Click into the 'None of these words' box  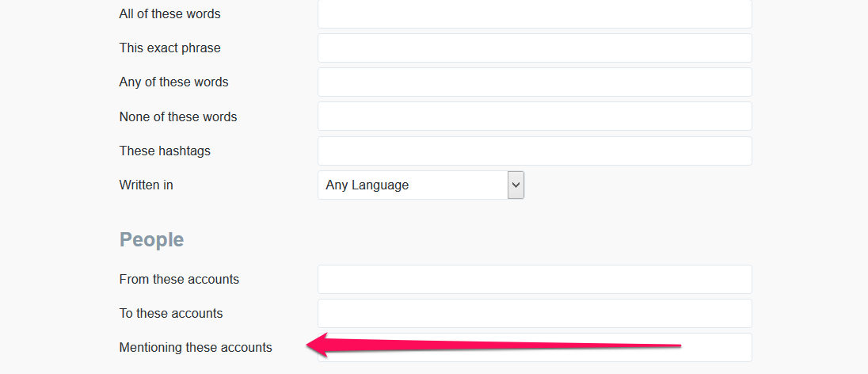coord(535,116)
